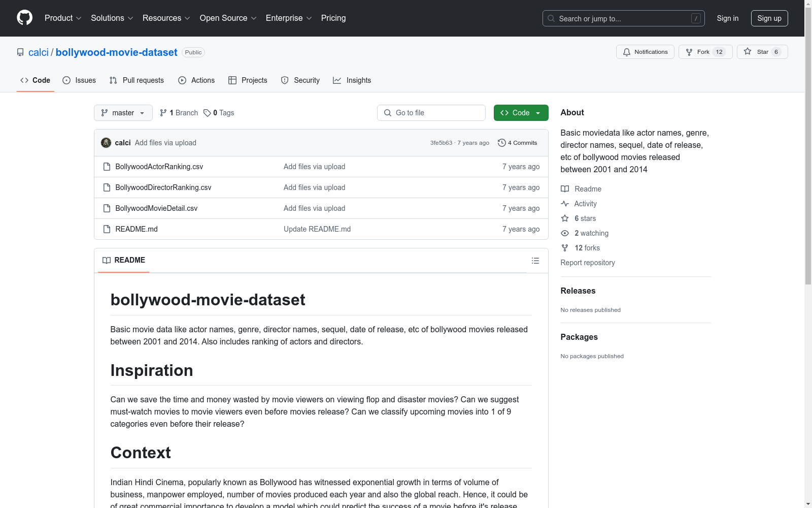Click the star icon in Star button
Image resolution: width=812 pixels, height=508 pixels.
tap(748, 51)
